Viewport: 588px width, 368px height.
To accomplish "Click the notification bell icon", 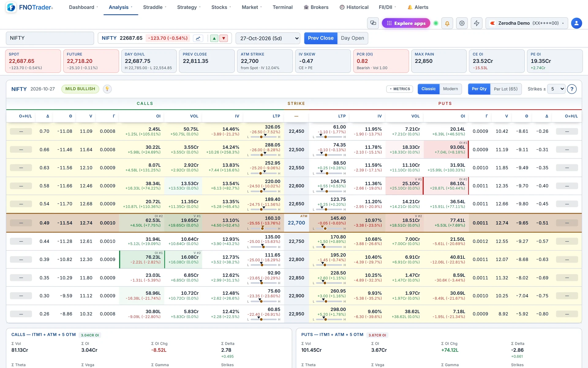I will click(447, 23).
